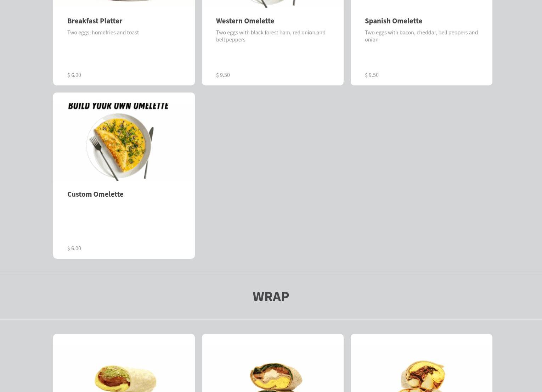This screenshot has height=392, width=542.
Task: Click the Custom Omelette $6.00 price
Action: (x=74, y=248)
